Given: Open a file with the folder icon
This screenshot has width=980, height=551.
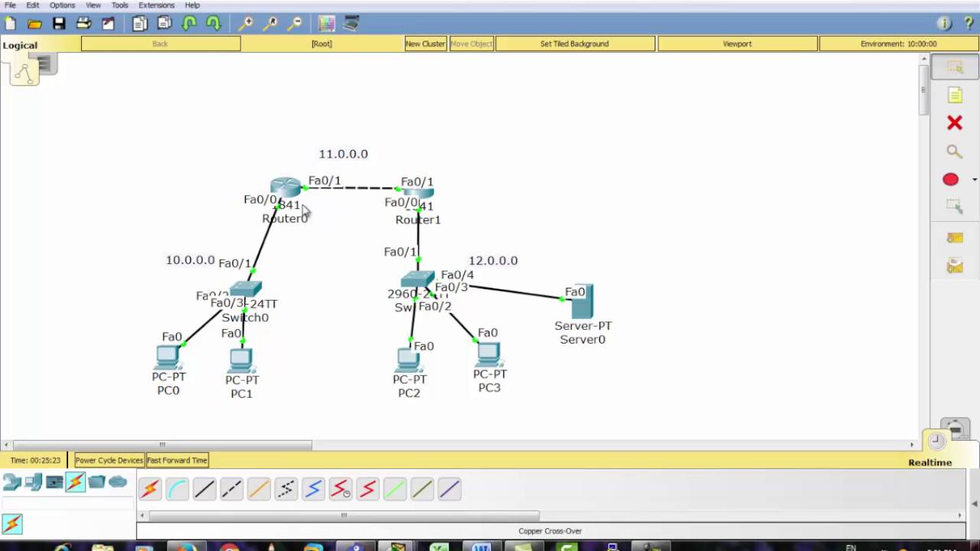Looking at the screenshot, I should 34,24.
